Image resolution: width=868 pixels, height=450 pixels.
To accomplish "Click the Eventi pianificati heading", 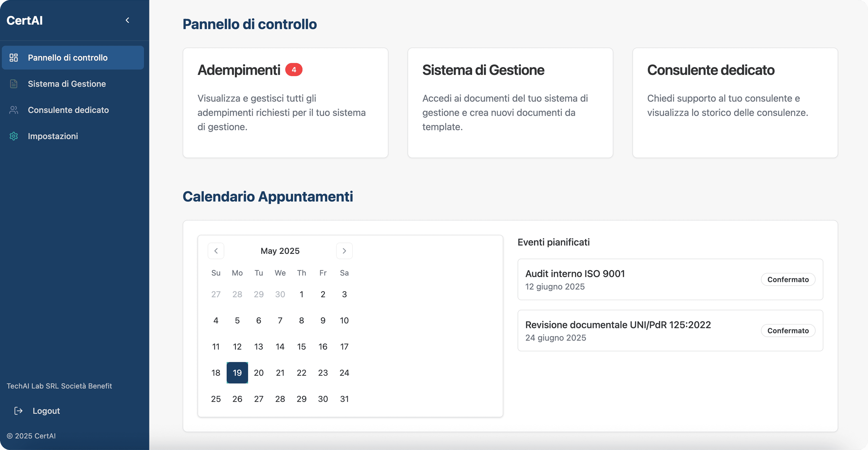I will [554, 242].
